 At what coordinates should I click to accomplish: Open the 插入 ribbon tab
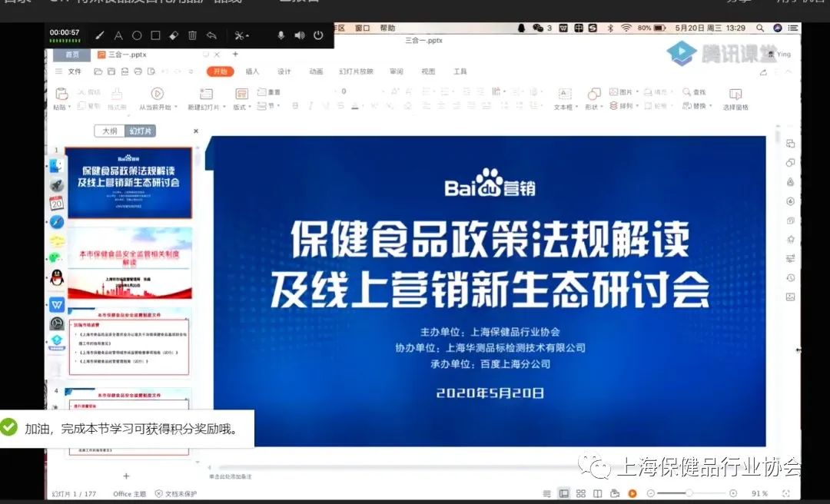(253, 71)
